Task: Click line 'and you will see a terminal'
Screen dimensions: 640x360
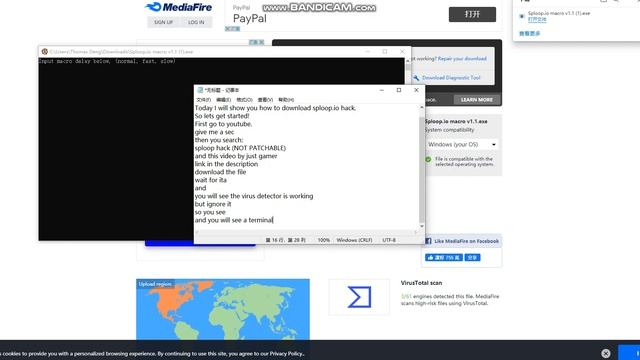Action: pyautogui.click(x=234, y=220)
